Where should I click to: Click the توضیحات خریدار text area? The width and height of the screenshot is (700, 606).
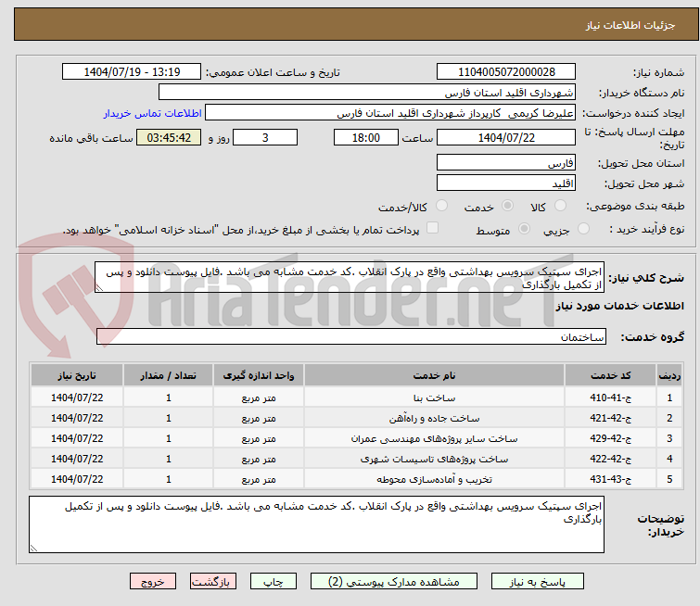point(316,524)
